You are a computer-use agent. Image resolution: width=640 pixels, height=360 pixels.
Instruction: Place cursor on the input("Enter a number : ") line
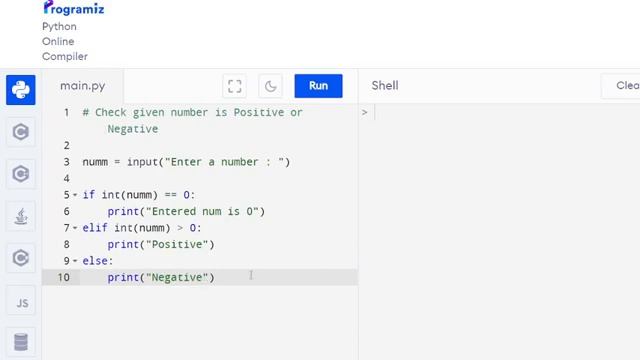(x=186, y=162)
